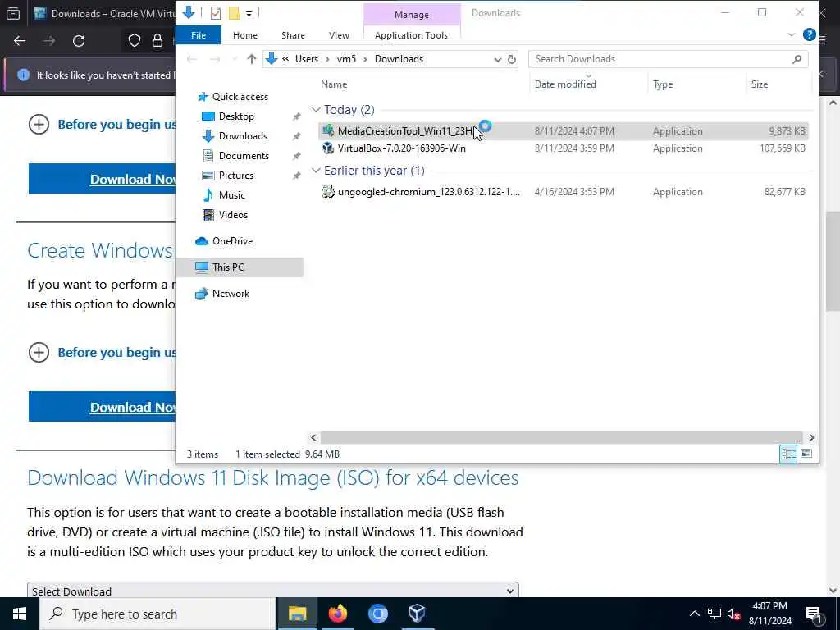The height and width of the screenshot is (630, 840).
Task: Switch to the details view layout button
Action: tap(788, 454)
